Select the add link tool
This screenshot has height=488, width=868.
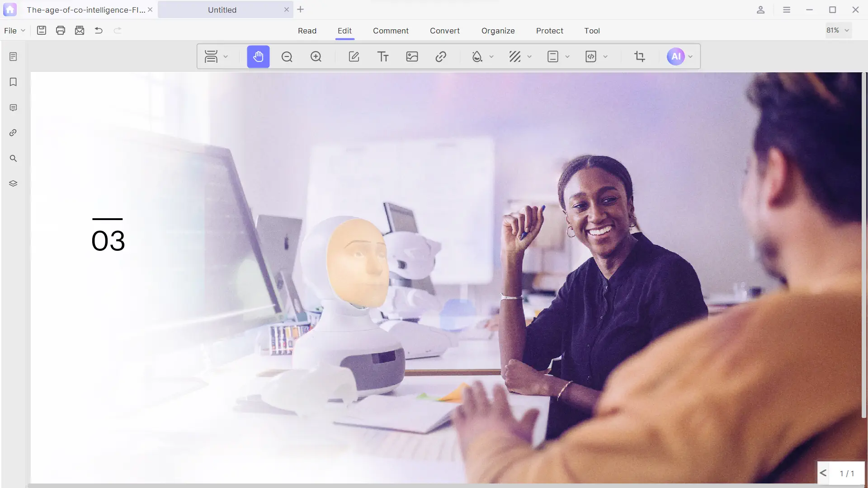(441, 56)
